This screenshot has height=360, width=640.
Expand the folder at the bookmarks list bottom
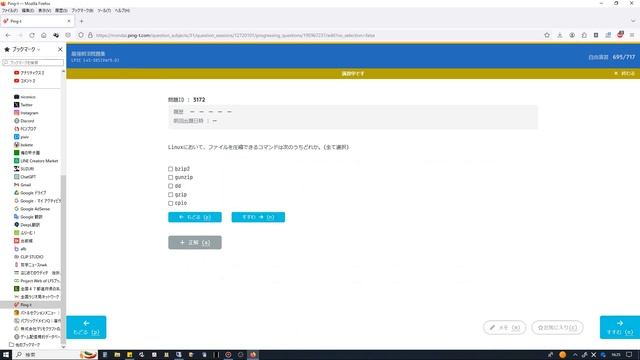pyautogui.click(x=23, y=345)
